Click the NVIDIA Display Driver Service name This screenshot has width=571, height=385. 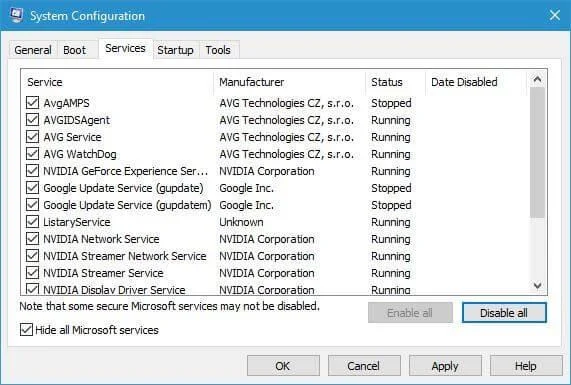click(114, 290)
